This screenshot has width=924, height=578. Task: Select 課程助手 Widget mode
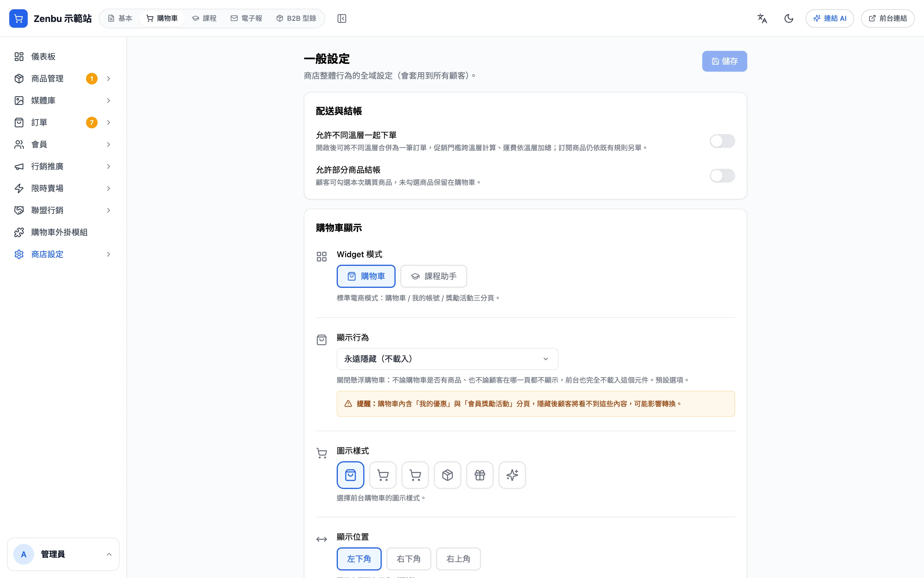pyautogui.click(x=434, y=276)
